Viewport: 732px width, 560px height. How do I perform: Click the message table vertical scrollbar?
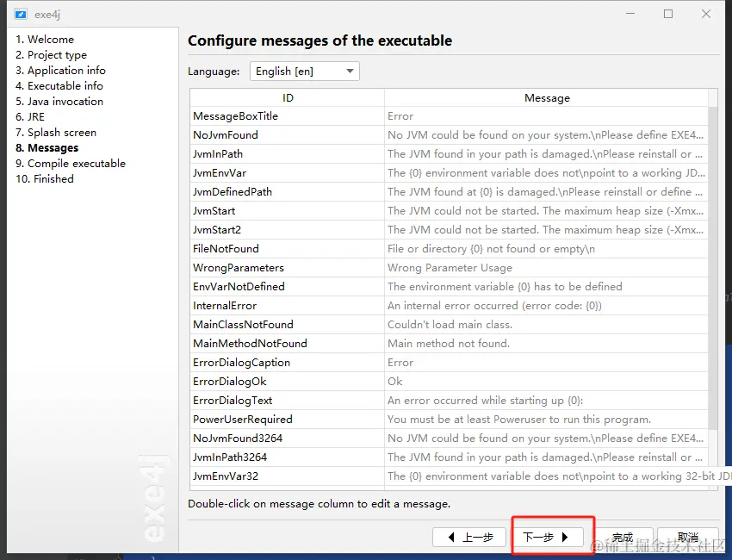[712, 268]
